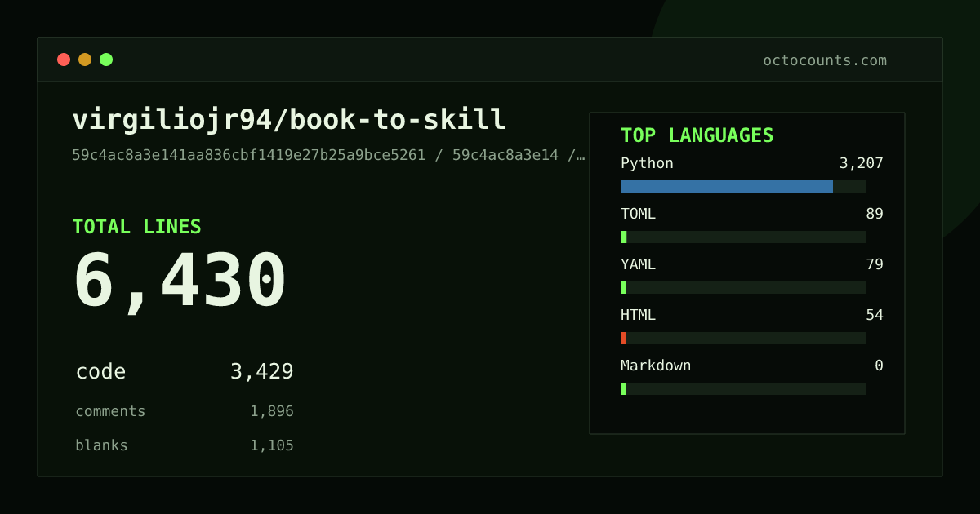Click the blanks row label

pos(101,445)
